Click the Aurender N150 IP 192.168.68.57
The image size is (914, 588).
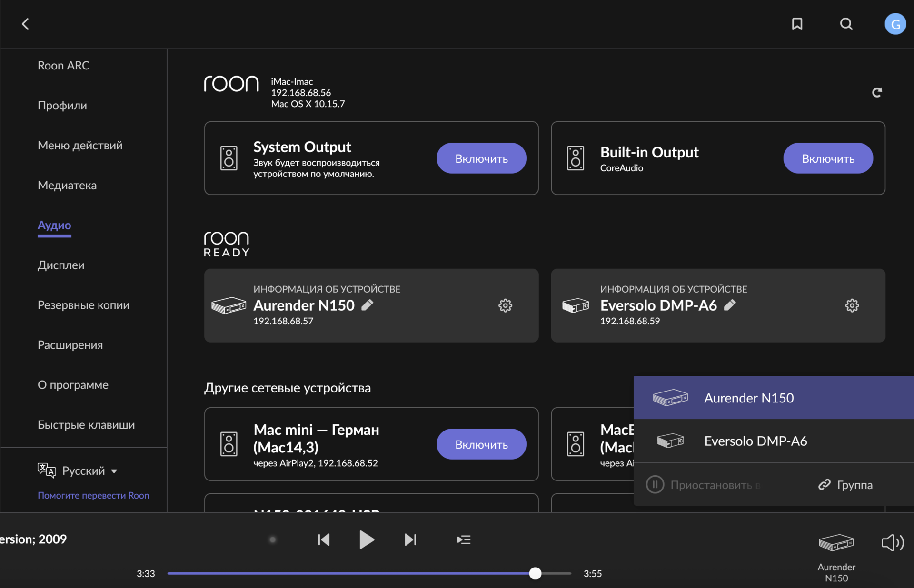pyautogui.click(x=283, y=321)
